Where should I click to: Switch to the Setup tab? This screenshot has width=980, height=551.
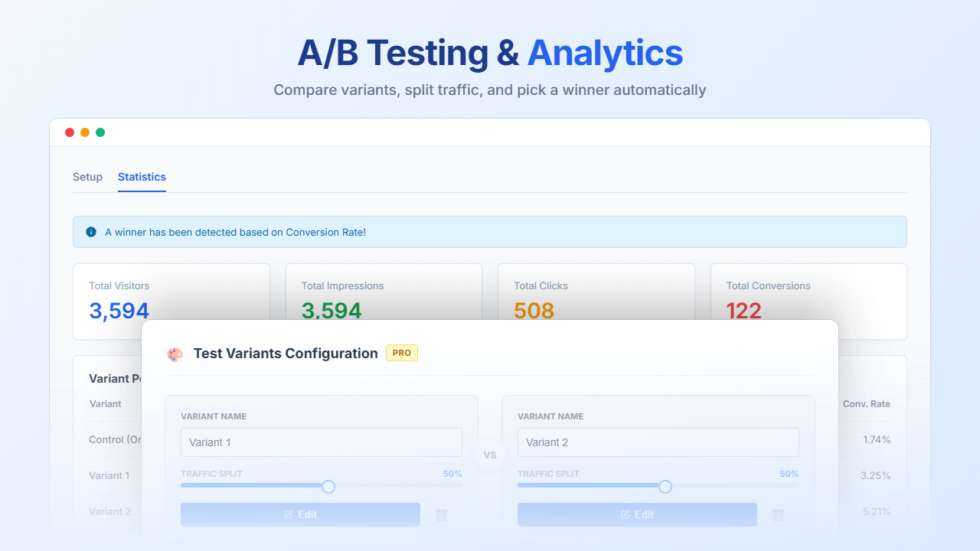[87, 177]
